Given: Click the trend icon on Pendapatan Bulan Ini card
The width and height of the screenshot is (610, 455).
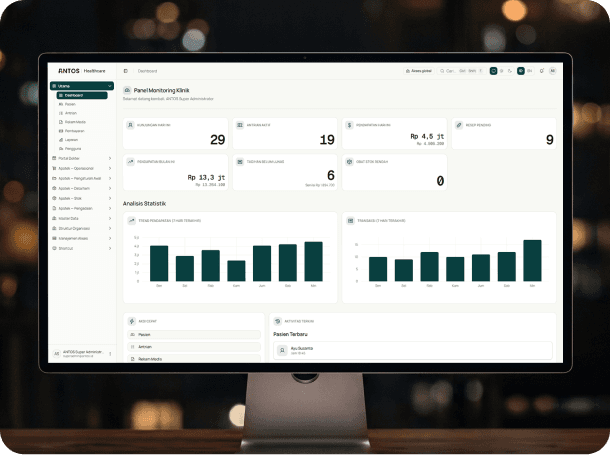Looking at the screenshot, I should [130, 161].
